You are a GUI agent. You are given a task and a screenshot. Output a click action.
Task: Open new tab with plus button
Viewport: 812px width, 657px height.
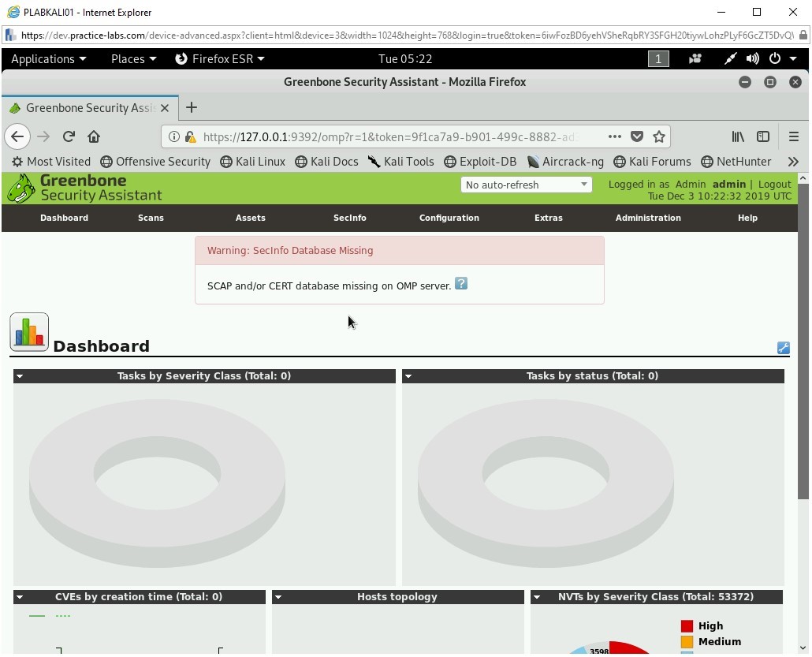point(191,108)
